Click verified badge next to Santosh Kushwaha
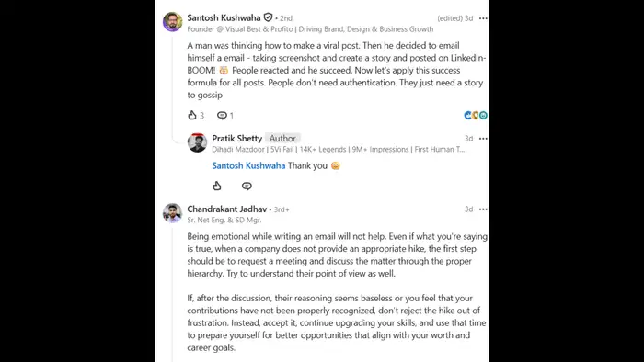The width and height of the screenshot is (644, 362). (268, 17)
